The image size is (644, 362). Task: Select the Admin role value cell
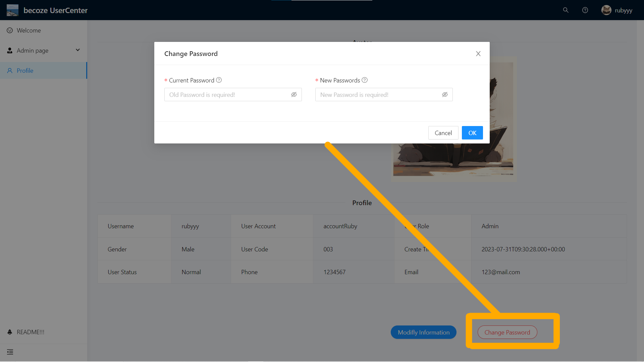coord(549,226)
